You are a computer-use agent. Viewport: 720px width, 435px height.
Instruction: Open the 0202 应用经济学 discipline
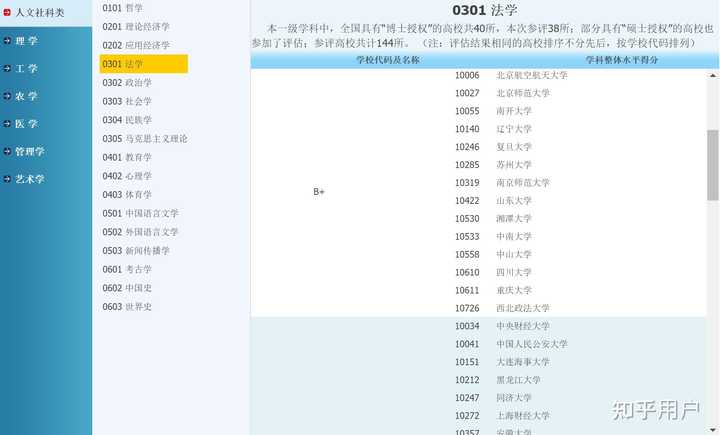click(x=136, y=45)
